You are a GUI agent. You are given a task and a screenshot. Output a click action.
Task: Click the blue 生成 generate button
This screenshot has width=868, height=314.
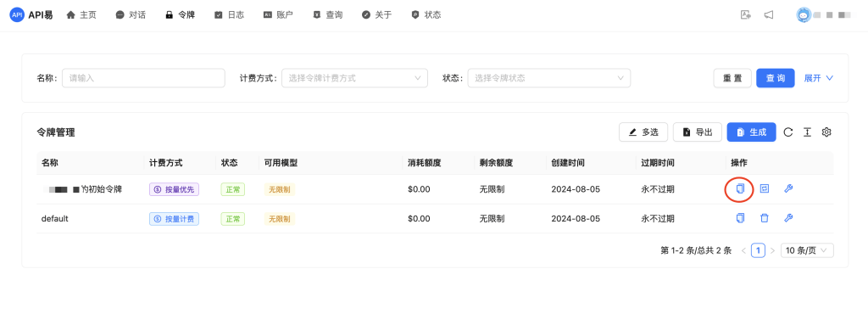(751, 132)
